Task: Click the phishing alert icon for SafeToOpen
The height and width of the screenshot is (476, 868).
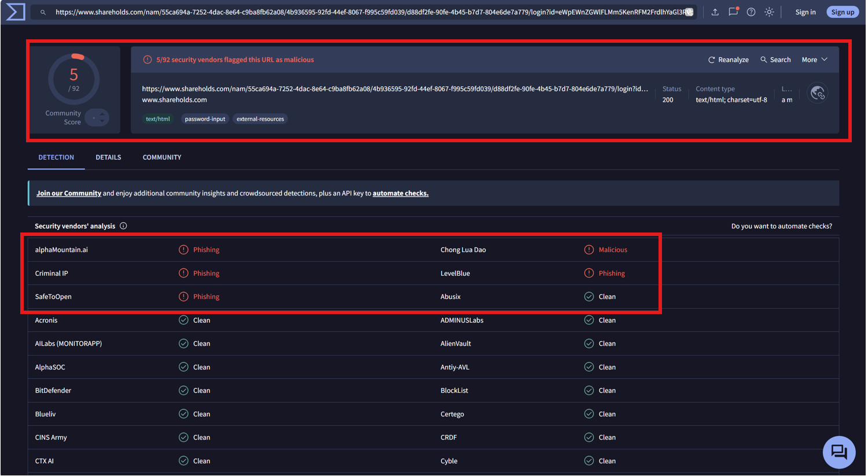Action: pos(183,297)
